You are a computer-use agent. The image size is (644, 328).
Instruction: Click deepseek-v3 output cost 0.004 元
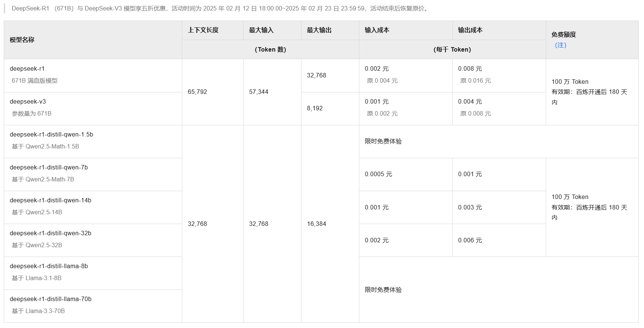click(x=470, y=101)
